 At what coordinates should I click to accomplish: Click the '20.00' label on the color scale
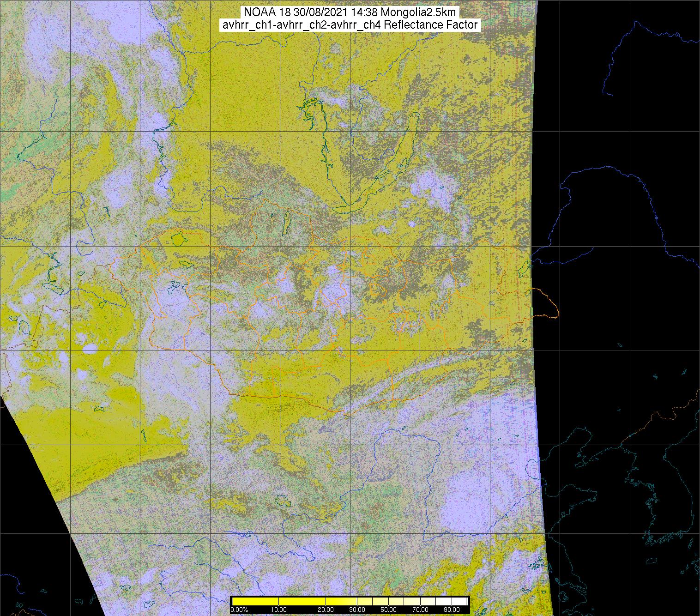click(326, 610)
